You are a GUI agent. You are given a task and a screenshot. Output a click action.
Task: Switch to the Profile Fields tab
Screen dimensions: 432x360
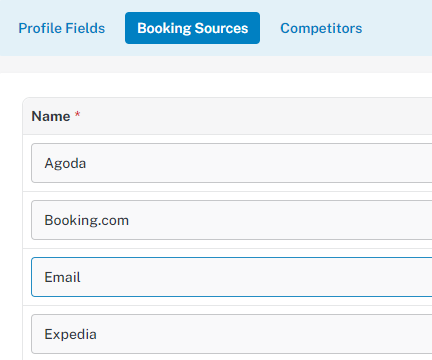(x=62, y=28)
